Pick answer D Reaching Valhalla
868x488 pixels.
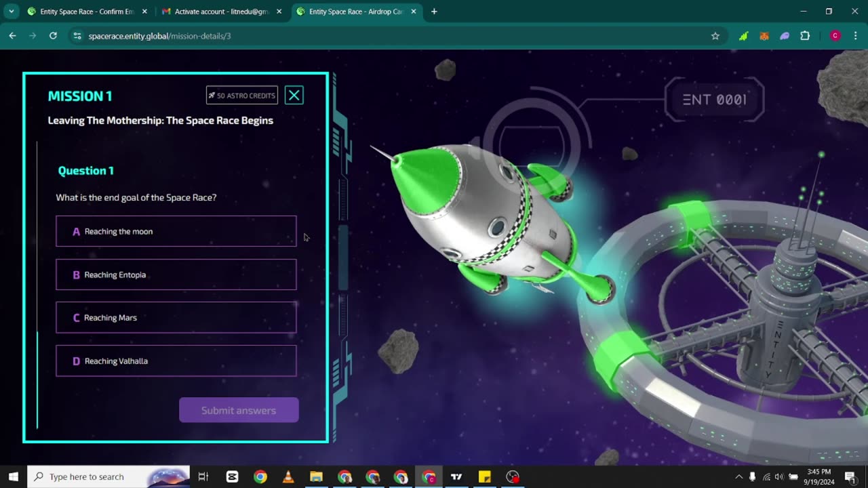(x=176, y=361)
